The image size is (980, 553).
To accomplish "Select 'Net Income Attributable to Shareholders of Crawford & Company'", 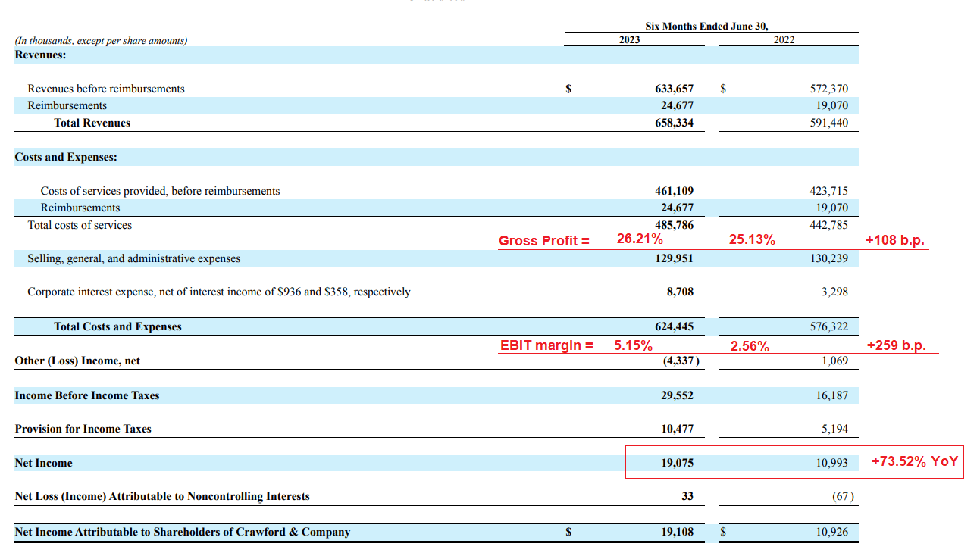I will 183,532.
